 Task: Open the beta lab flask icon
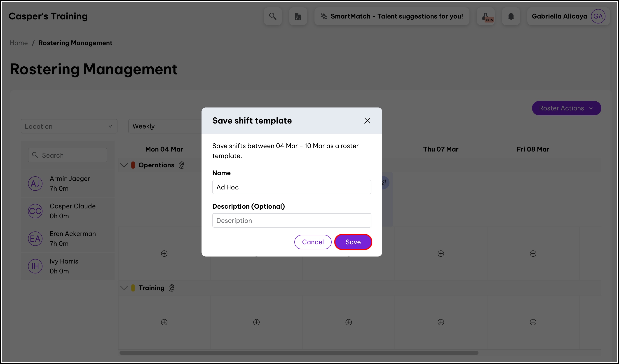coord(486,16)
